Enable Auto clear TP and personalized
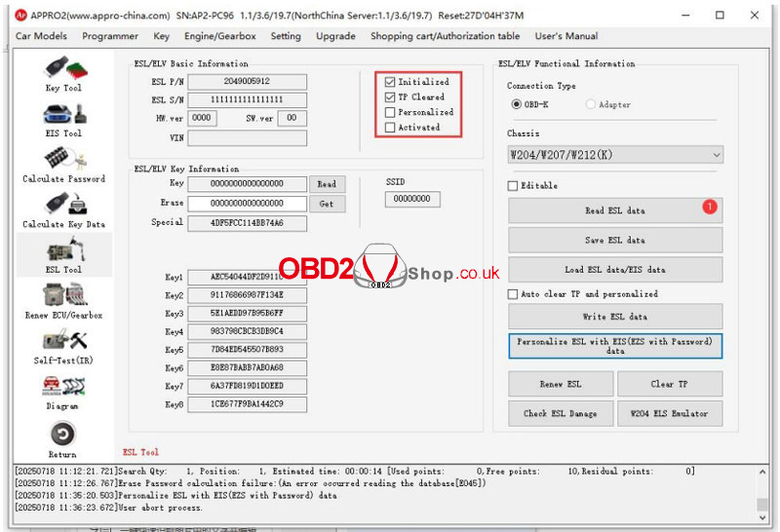Viewport: 780px width, 532px height. click(513, 294)
